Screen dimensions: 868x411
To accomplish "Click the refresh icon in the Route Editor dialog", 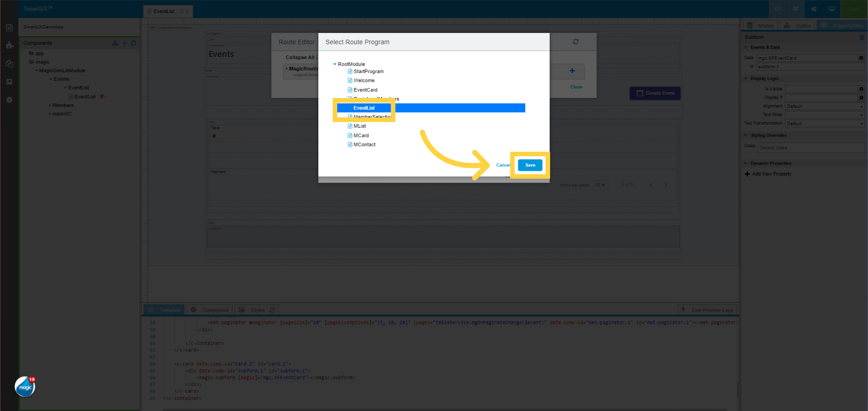I will click(576, 42).
